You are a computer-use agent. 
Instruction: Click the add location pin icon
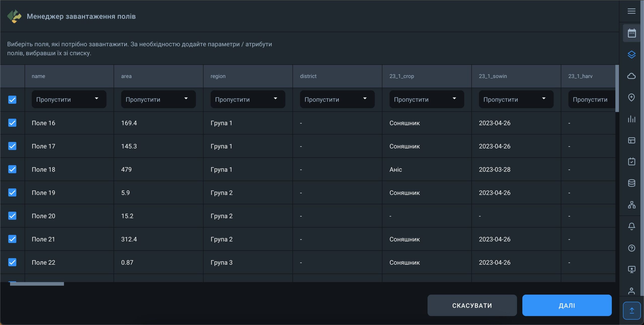click(x=631, y=97)
